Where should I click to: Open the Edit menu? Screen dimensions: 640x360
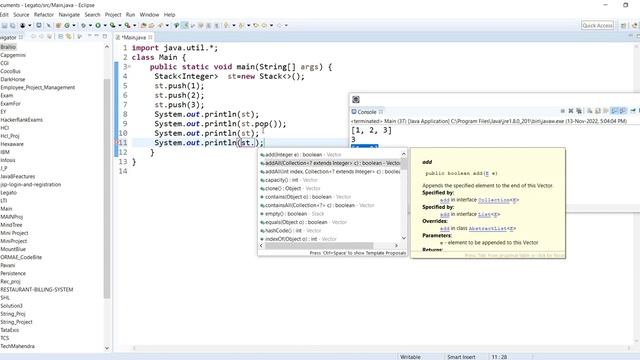click(x=4, y=15)
